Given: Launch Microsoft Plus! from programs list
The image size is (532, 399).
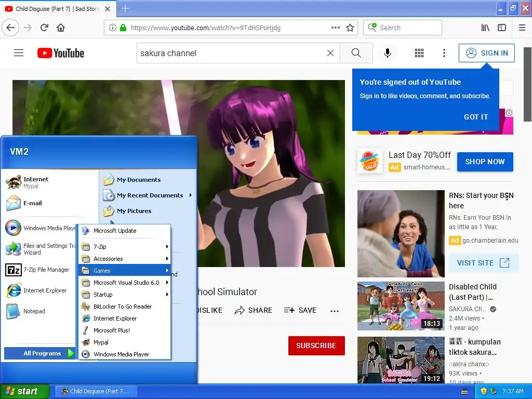Looking at the screenshot, I should point(125,330).
